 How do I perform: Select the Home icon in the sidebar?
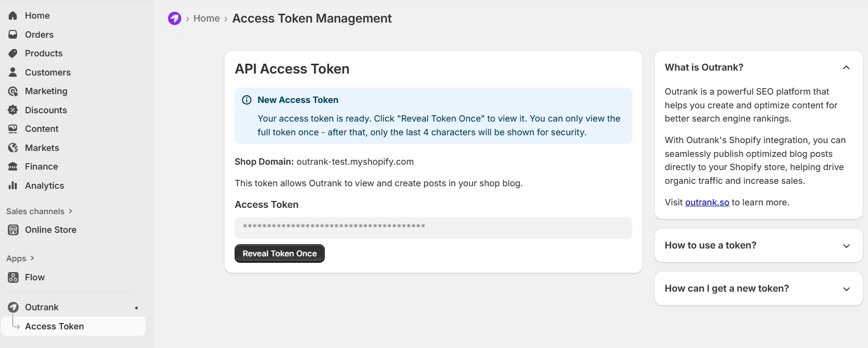point(13,15)
